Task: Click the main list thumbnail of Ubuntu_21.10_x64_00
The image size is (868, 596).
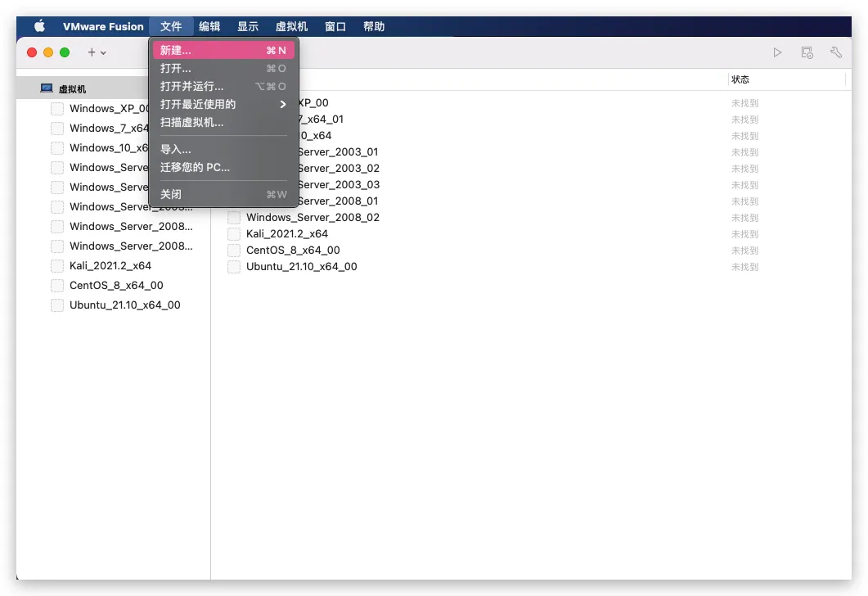Action: [234, 266]
